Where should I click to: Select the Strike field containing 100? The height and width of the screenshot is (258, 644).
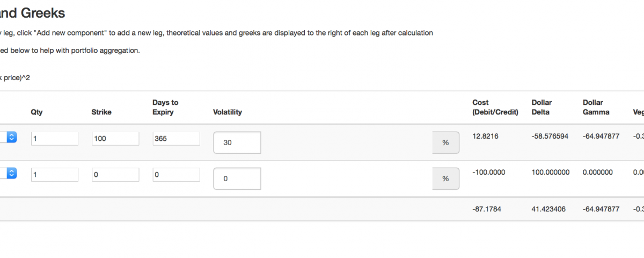115,139
